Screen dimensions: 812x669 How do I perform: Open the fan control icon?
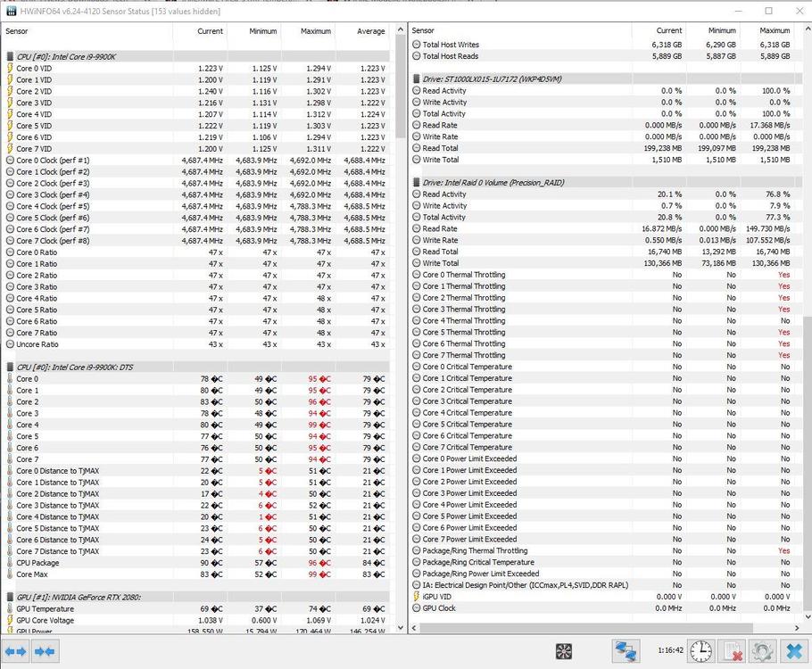(x=563, y=652)
